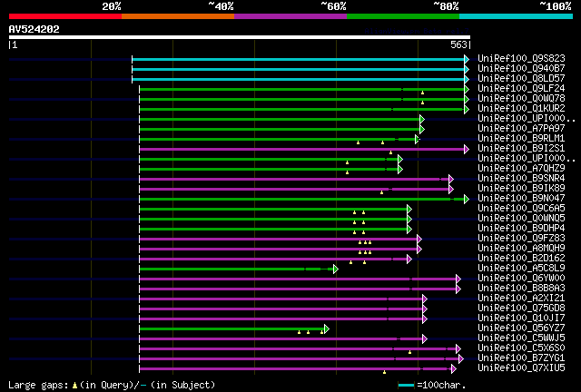Select the UniRef100_B7ZYG1 label
Screen dimensions: 581x392
pyautogui.click(x=521, y=358)
